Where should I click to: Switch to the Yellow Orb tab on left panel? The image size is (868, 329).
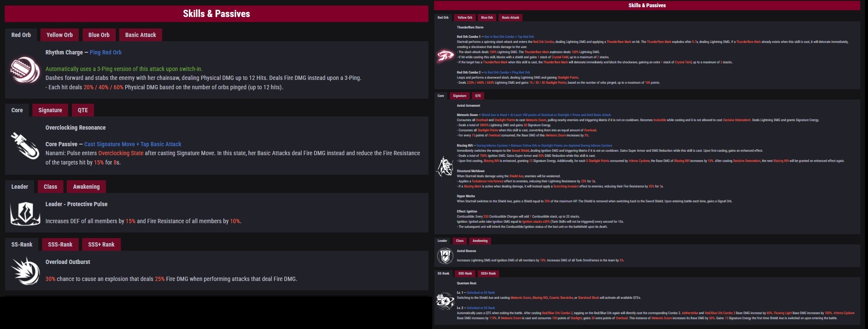60,35
